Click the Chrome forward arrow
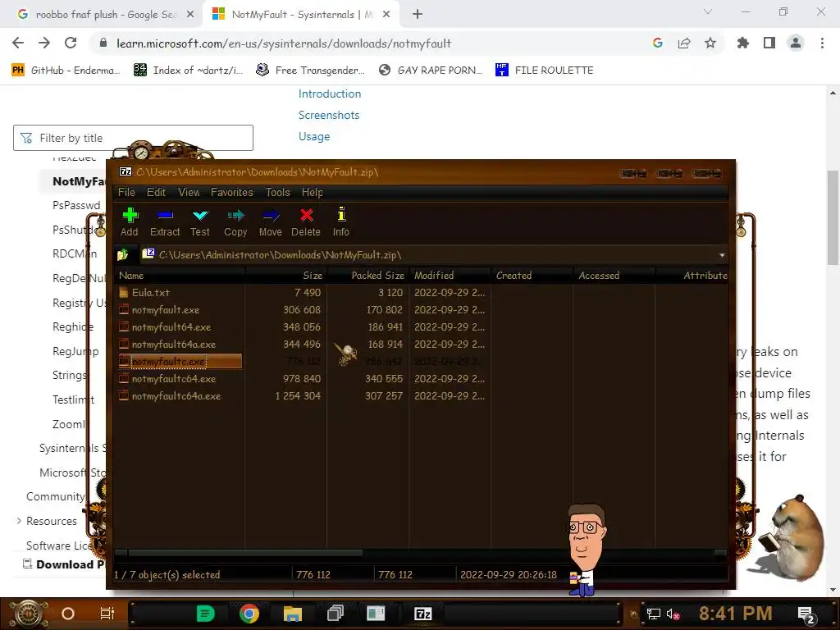 [x=44, y=43]
